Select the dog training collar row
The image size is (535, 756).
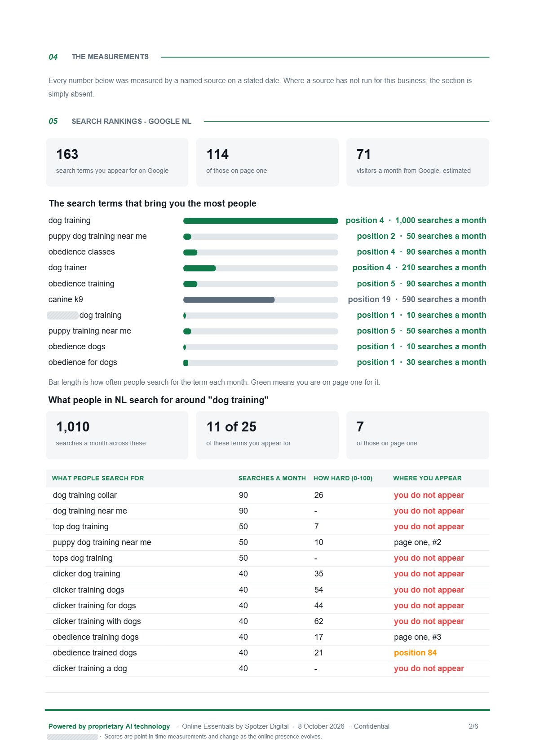(267, 495)
